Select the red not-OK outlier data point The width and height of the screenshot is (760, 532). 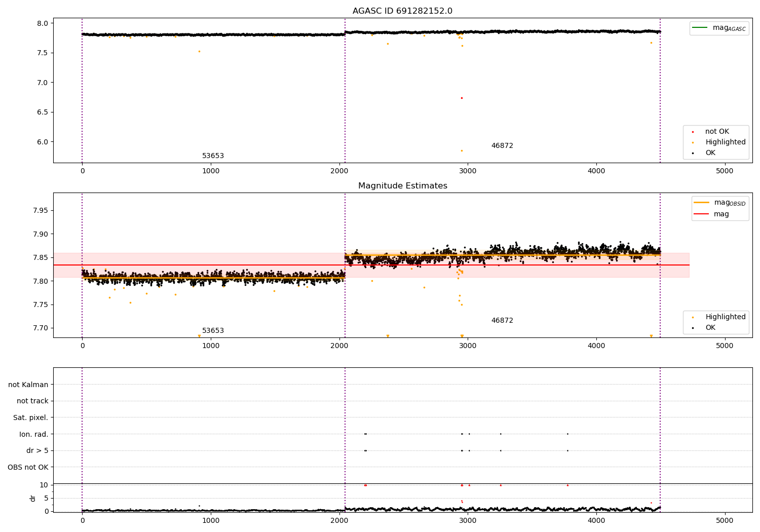462,98
